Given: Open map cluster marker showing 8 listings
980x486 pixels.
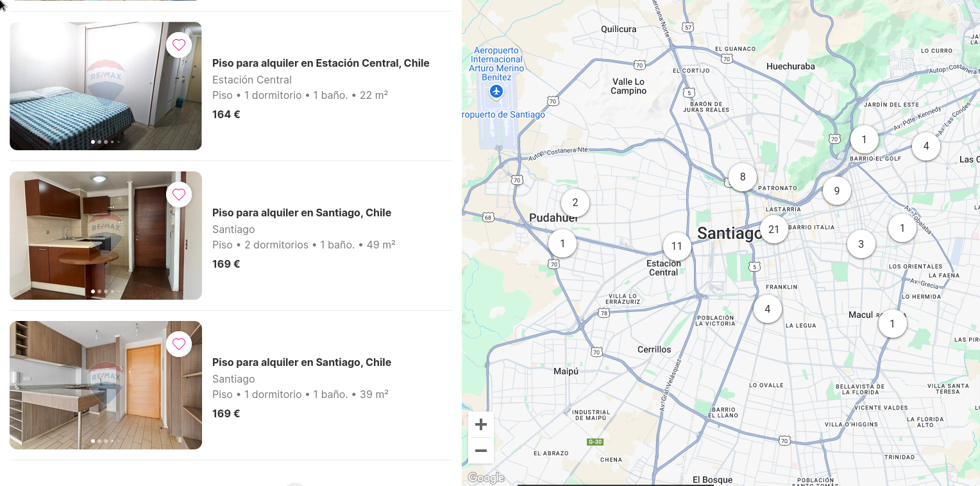Looking at the screenshot, I should [x=743, y=177].
